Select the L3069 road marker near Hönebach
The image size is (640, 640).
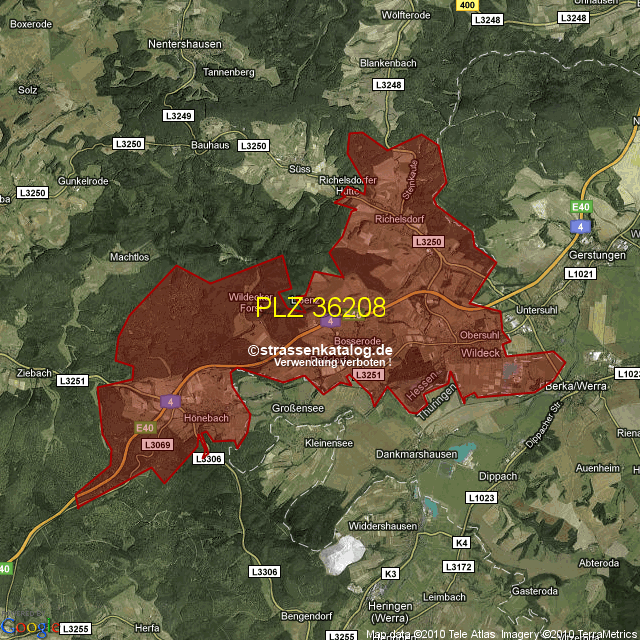(x=157, y=444)
